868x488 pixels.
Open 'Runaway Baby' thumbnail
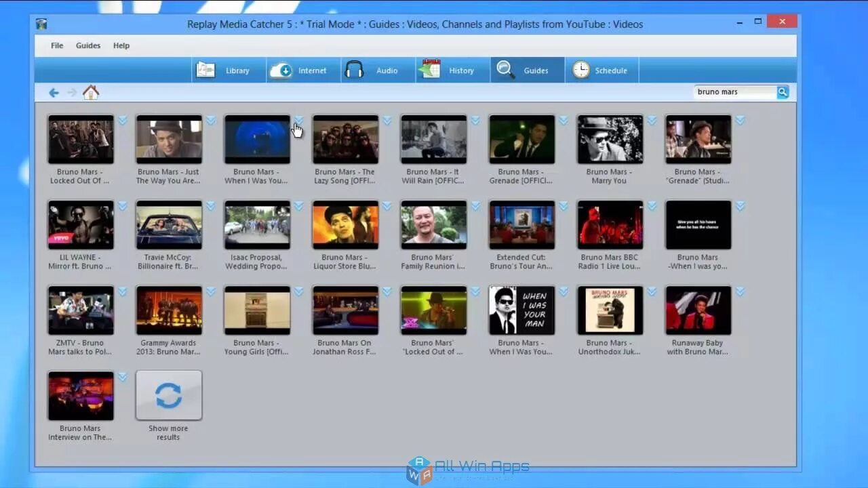(698, 310)
